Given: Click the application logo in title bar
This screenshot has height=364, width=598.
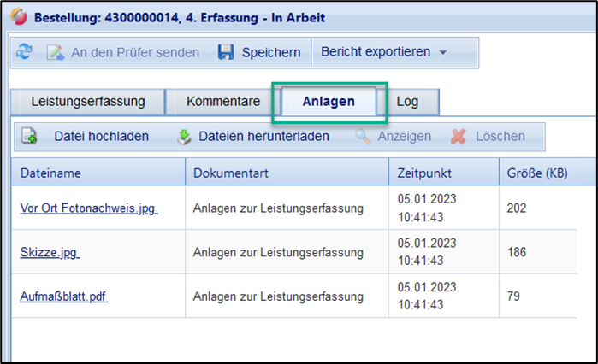Looking at the screenshot, I should coord(17,17).
